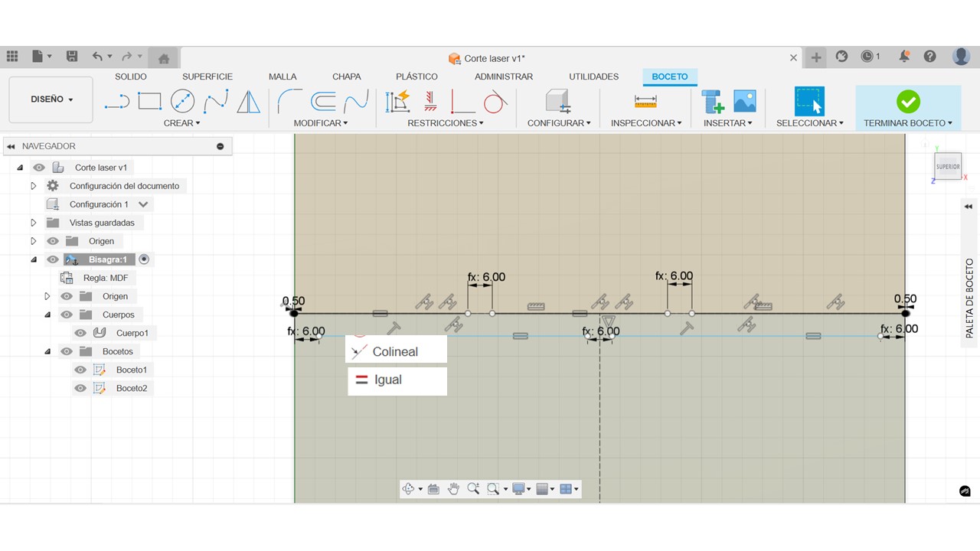The width and height of the screenshot is (980, 551).
Task: Collapse the Bocetos folder in the browser
Action: 47,351
